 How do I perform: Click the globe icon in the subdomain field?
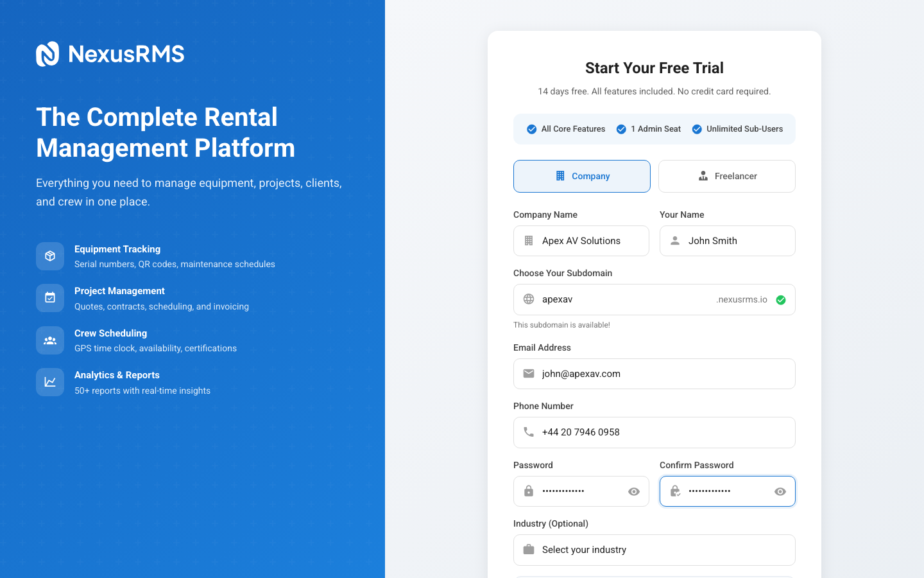click(528, 299)
